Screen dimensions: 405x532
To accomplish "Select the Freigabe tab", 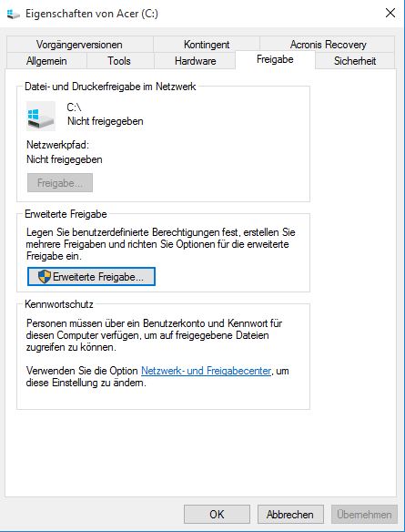I will coord(275,60).
